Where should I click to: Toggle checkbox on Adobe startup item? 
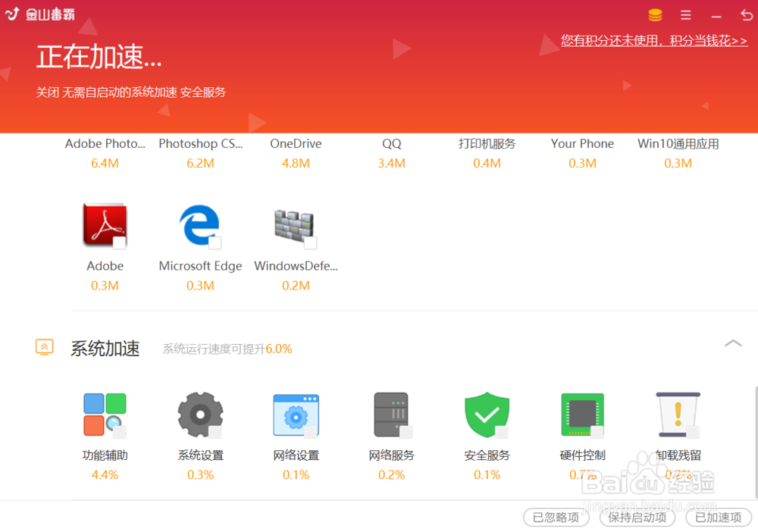coord(119,243)
